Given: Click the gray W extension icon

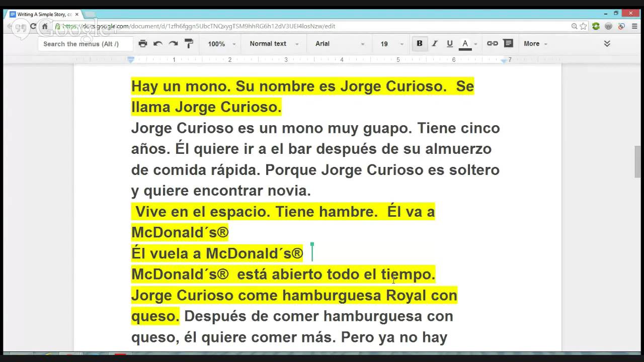Looking at the screenshot, I should tap(608, 26).
